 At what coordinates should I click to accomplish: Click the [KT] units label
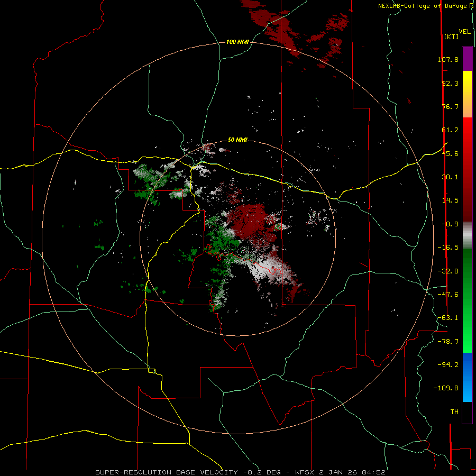[x=452, y=36]
